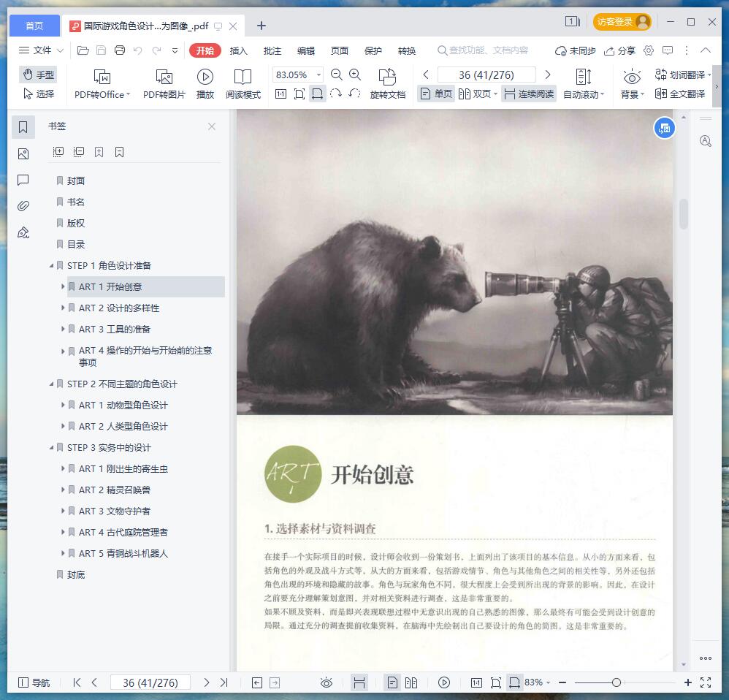The height and width of the screenshot is (700, 729).
Task: Rotate page clockwise
Action: pyautogui.click(x=336, y=94)
